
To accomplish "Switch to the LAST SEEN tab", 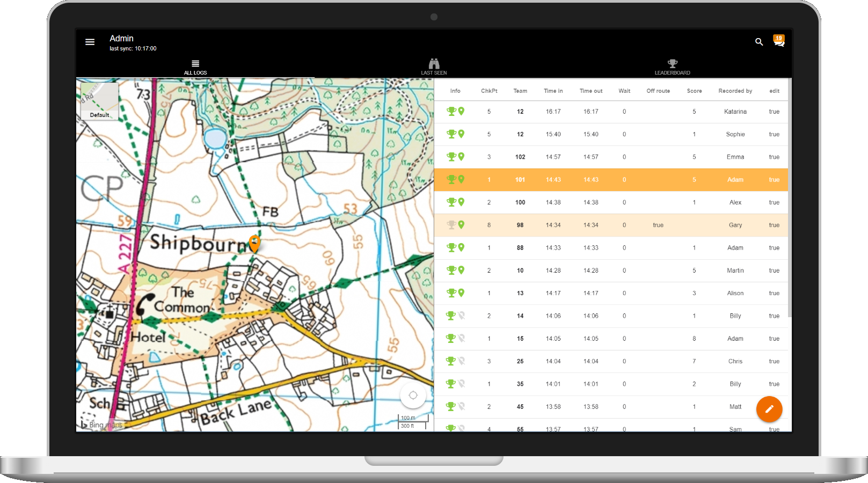I will pos(434,67).
